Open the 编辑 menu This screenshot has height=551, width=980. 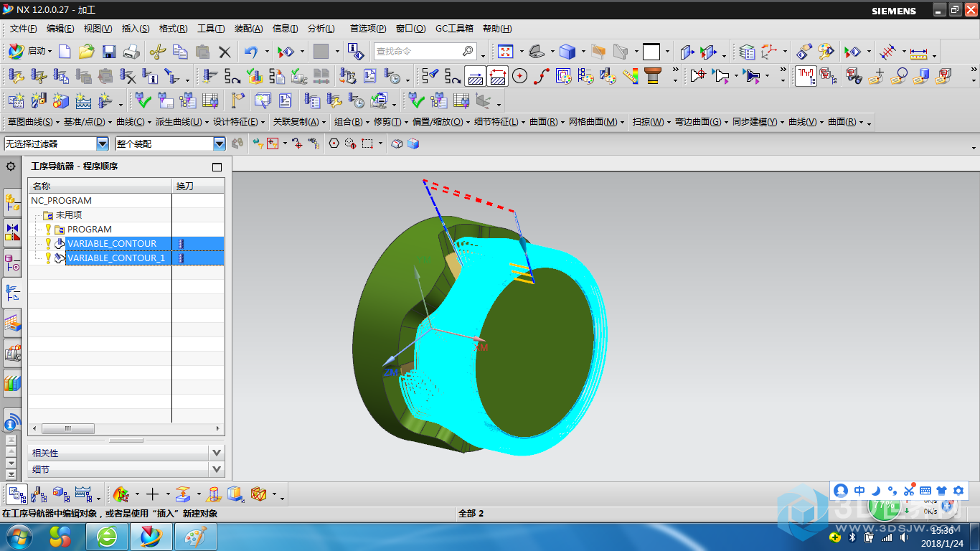point(60,29)
